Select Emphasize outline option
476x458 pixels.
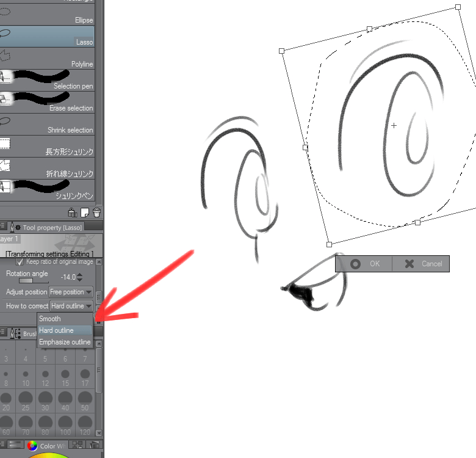(x=65, y=342)
